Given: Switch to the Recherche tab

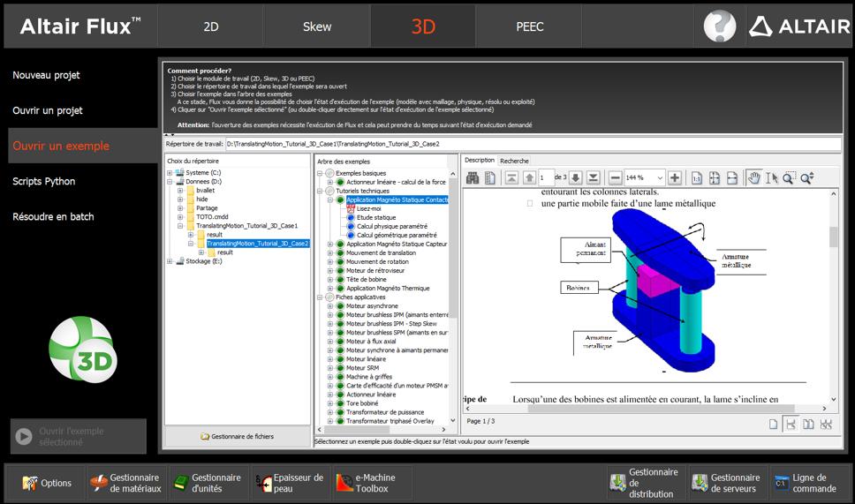Looking at the screenshot, I should click(x=514, y=161).
